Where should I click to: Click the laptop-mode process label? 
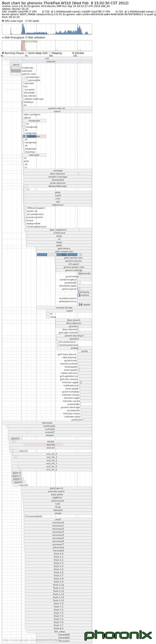click(33, 223)
